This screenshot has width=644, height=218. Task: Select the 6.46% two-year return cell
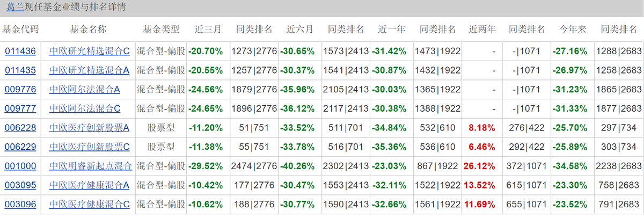[x=482, y=147]
